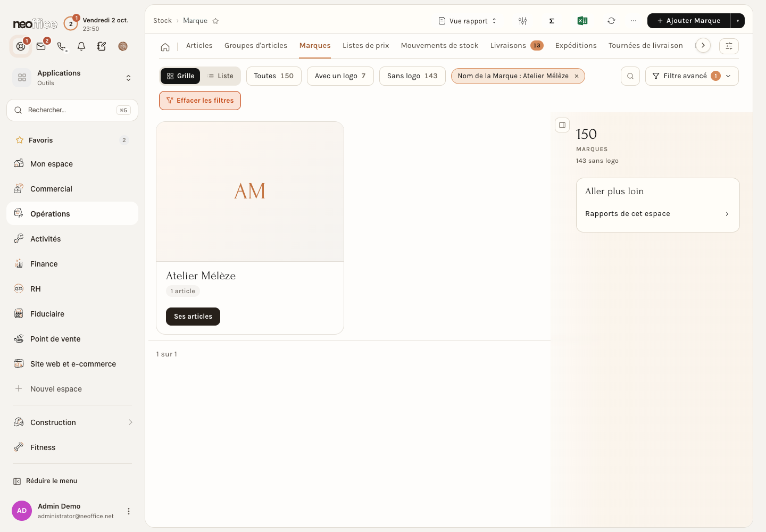
Task: Open the tab configuration settings icon
Action: [x=729, y=46]
